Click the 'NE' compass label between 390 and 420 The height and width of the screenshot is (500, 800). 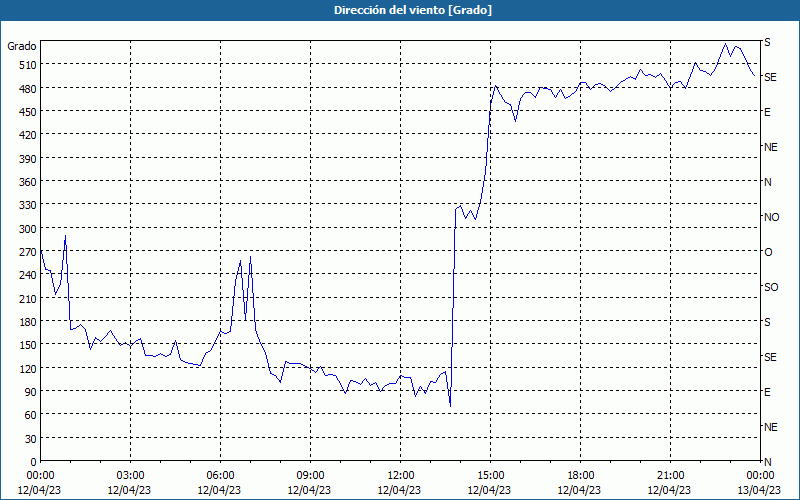click(770, 147)
